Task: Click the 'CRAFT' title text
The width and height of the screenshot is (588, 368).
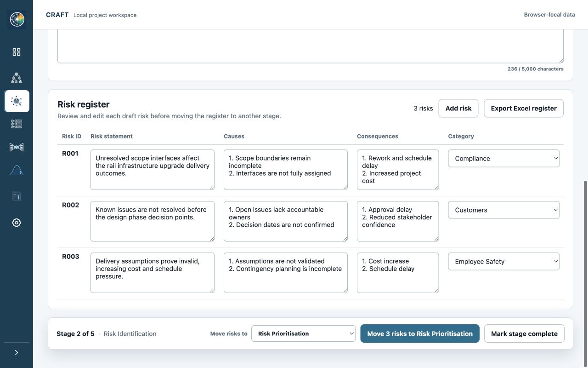Action: [57, 15]
